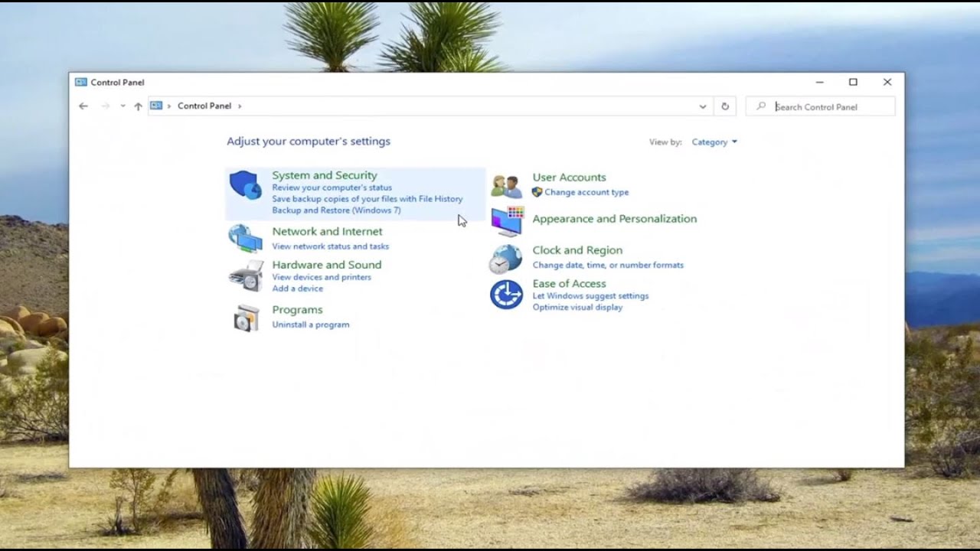Screen dimensions: 980x551
Task: Go up one level with Up arrow
Action: tap(138, 106)
